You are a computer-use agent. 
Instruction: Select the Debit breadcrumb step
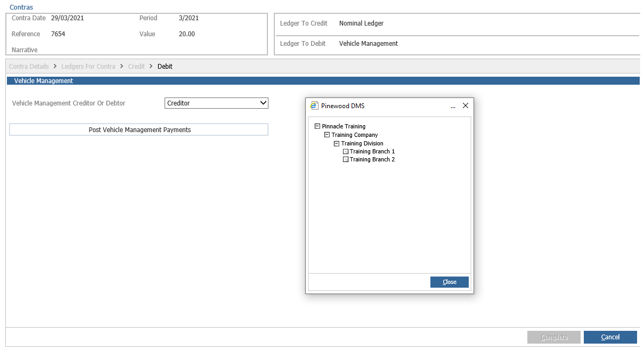coord(165,67)
